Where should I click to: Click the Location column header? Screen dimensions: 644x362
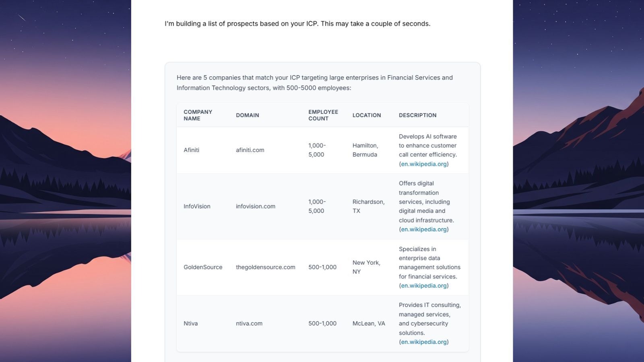[366, 115]
